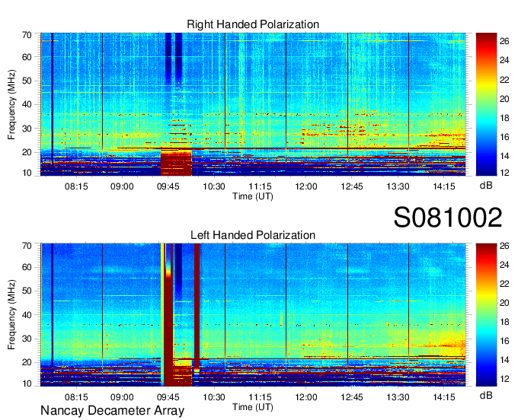Click the 'Right Handed Polarization' title
The height and width of the screenshot is (420, 518).
coord(253,24)
